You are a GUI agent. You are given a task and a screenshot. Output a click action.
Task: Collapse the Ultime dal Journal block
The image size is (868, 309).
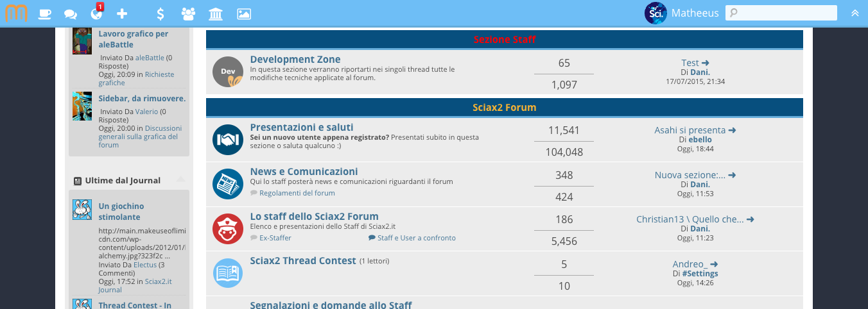pyautogui.click(x=181, y=180)
